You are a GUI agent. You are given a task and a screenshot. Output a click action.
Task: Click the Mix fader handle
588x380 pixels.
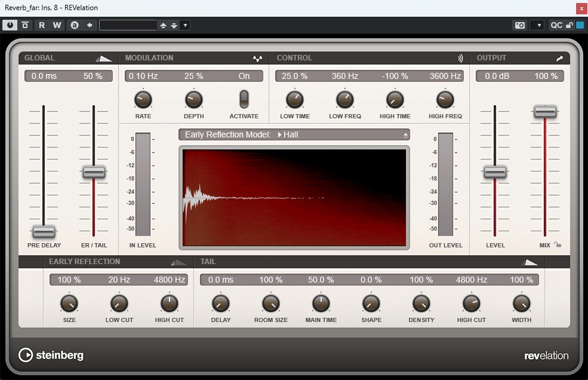point(545,112)
